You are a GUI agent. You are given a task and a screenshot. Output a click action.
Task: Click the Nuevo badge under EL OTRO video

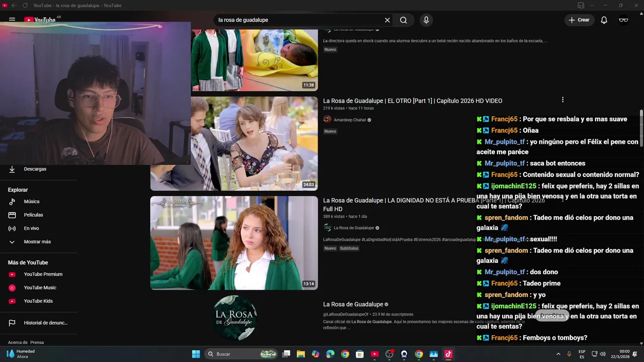330,131
